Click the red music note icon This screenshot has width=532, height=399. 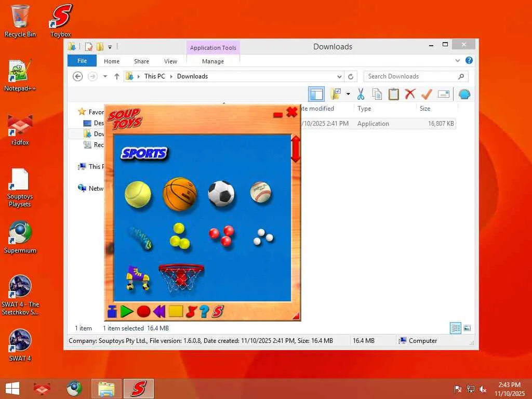(x=191, y=312)
